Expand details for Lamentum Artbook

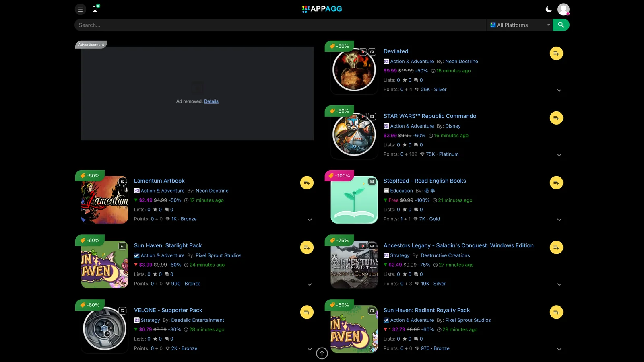coord(310,220)
